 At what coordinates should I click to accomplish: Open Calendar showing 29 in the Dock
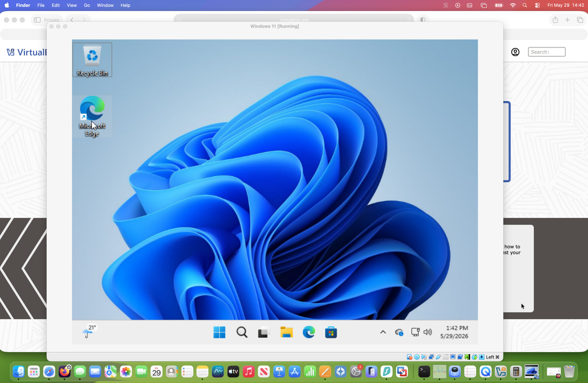[156, 371]
